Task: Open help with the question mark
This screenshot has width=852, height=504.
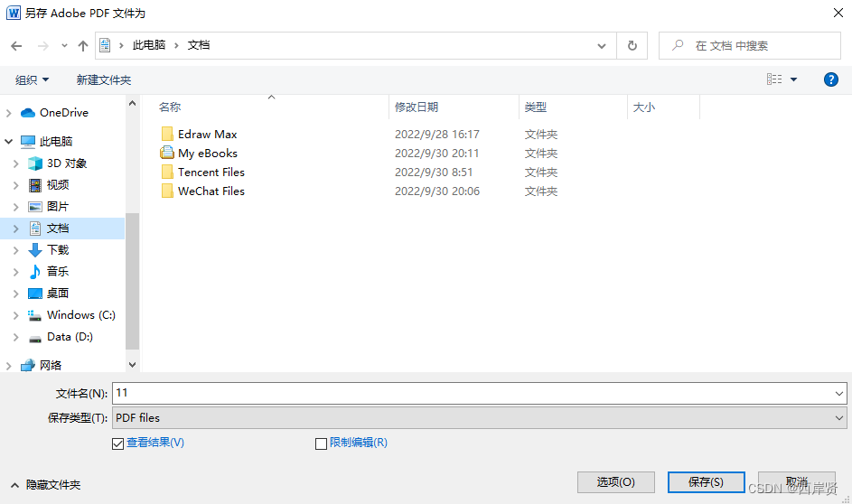Action: [x=831, y=79]
